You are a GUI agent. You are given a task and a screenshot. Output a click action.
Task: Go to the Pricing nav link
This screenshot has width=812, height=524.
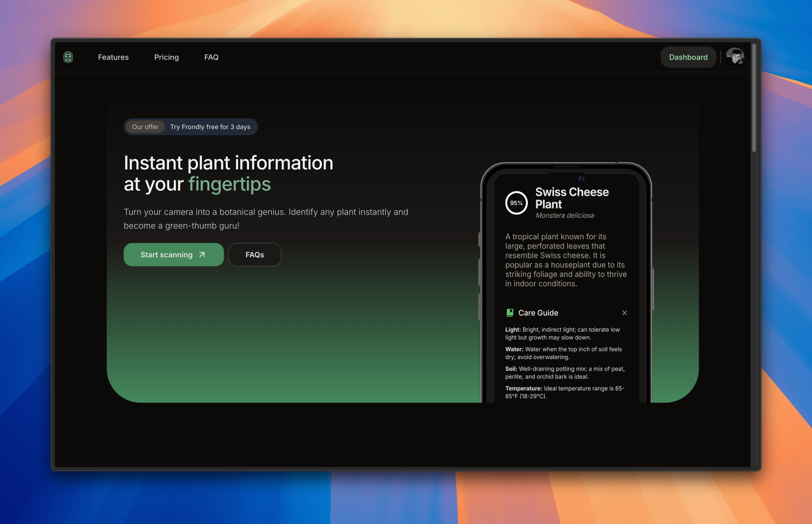pyautogui.click(x=166, y=57)
